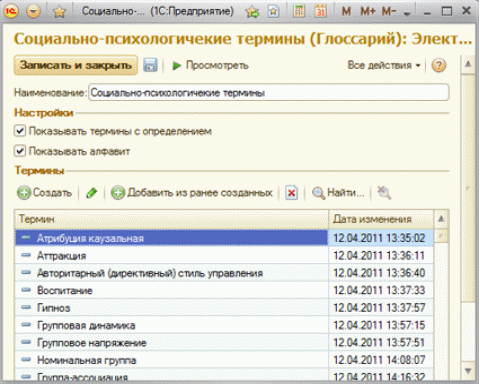
Task: Click the row icon beside Воспитание
Action: (26, 290)
